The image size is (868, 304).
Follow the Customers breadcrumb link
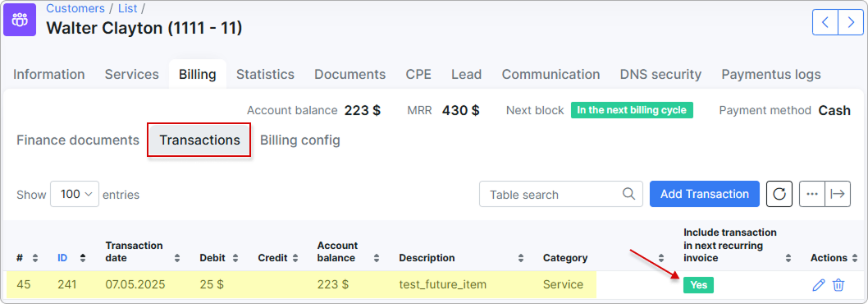(75, 8)
